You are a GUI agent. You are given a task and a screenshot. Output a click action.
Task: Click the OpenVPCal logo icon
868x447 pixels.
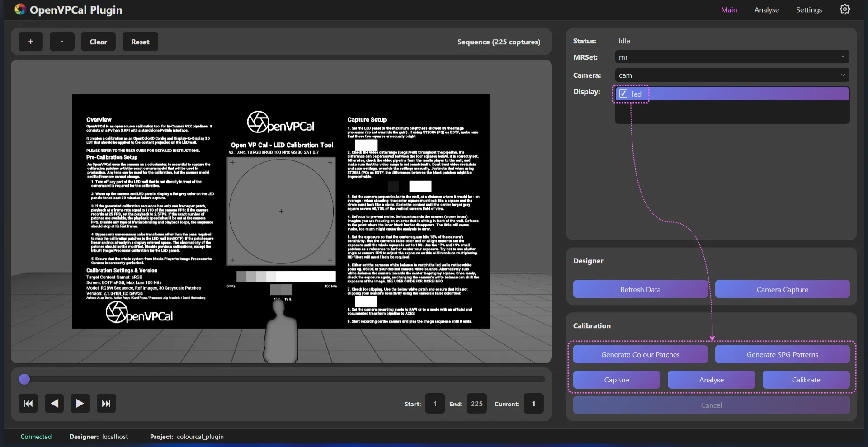click(x=20, y=9)
